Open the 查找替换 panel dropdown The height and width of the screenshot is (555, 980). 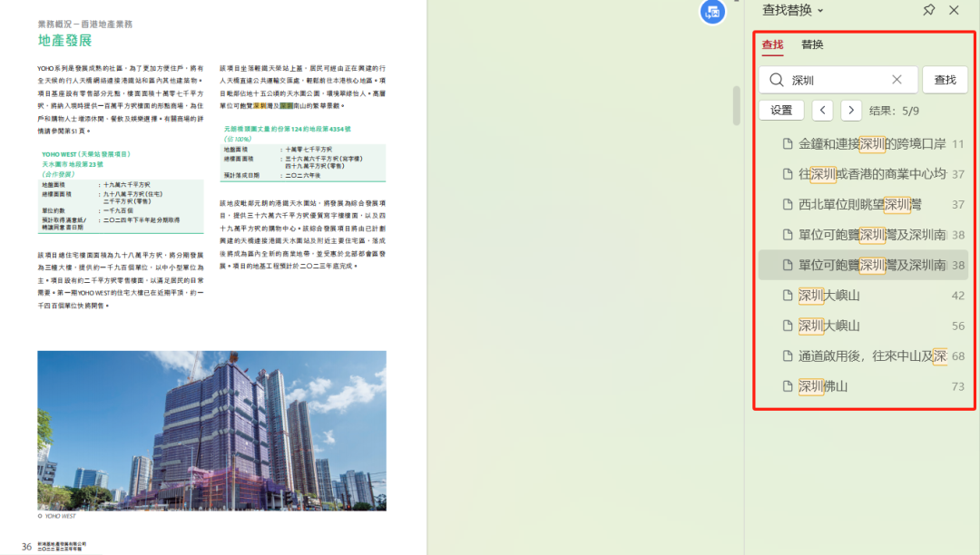tap(820, 11)
